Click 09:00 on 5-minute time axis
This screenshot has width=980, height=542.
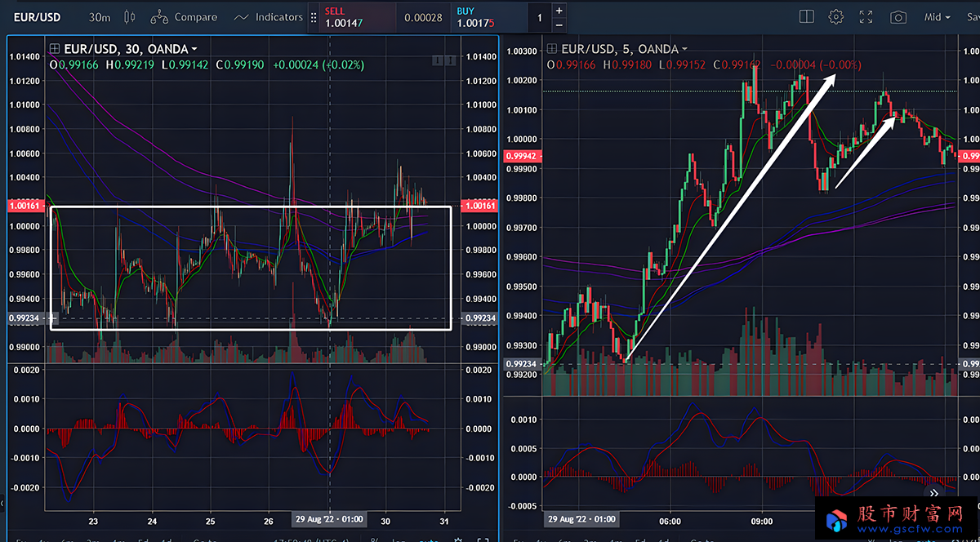click(x=762, y=520)
